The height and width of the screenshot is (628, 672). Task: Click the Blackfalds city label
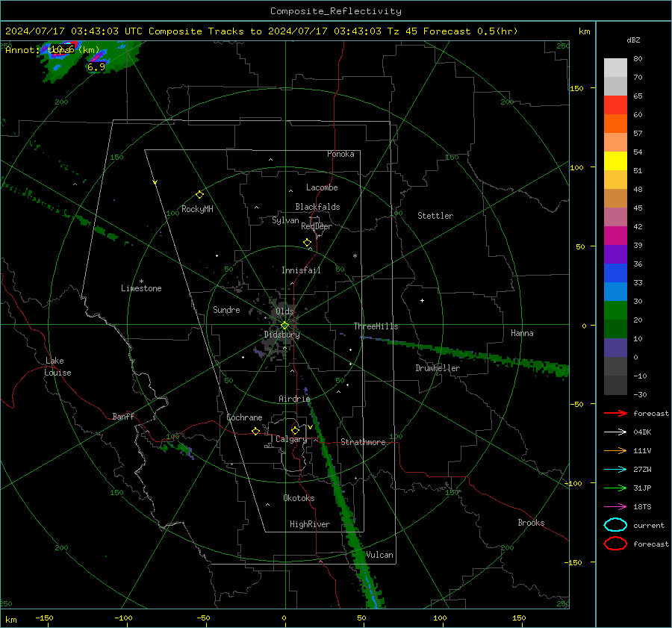pyautogui.click(x=317, y=207)
